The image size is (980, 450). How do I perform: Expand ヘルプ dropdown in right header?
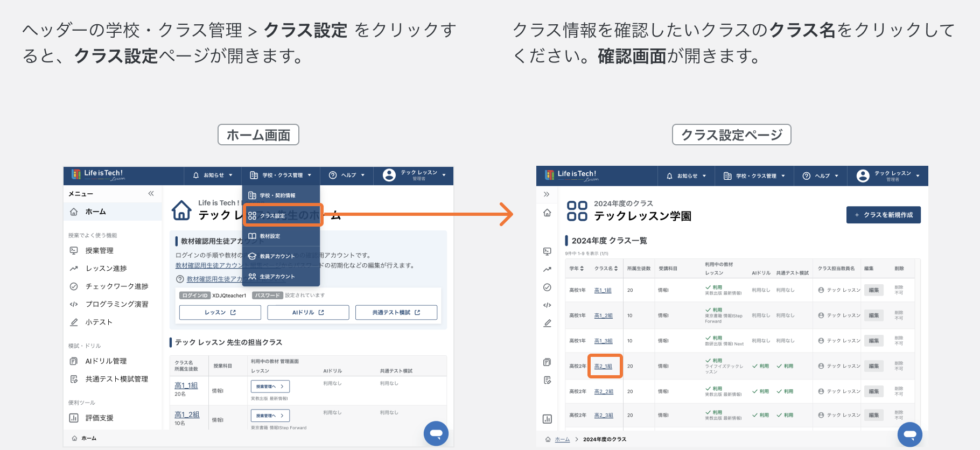[821, 176]
